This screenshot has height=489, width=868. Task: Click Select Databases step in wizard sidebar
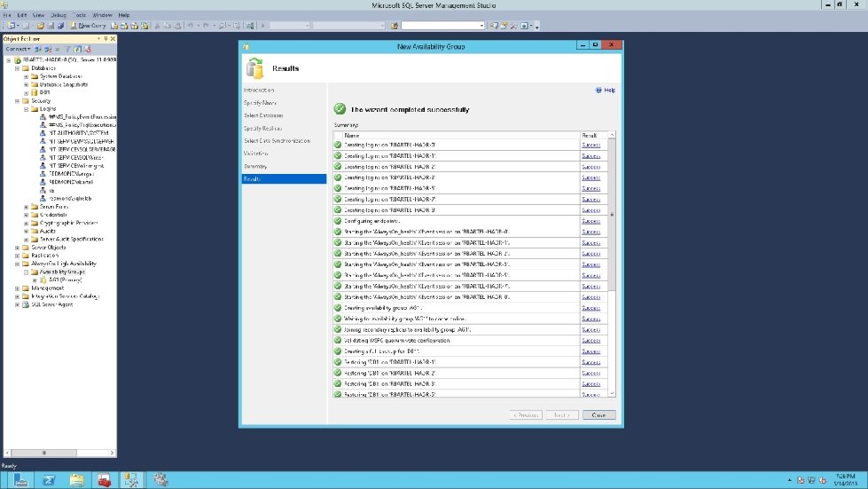coord(263,115)
